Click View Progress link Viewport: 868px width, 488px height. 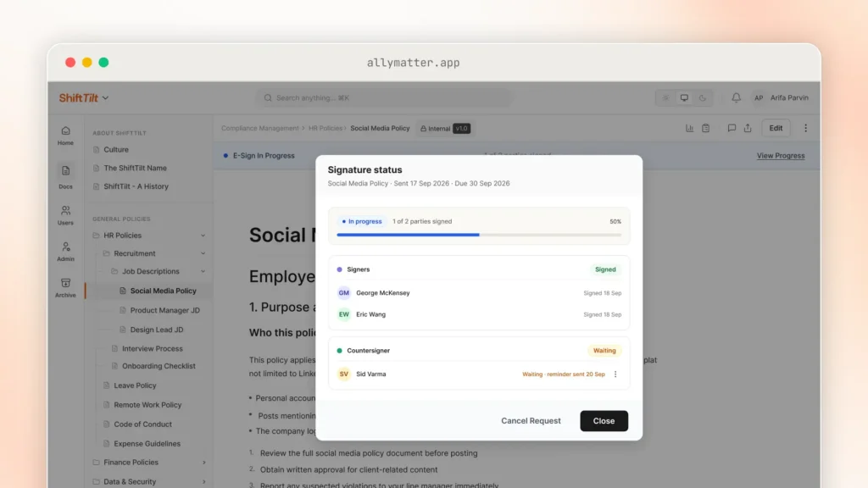[x=781, y=156]
